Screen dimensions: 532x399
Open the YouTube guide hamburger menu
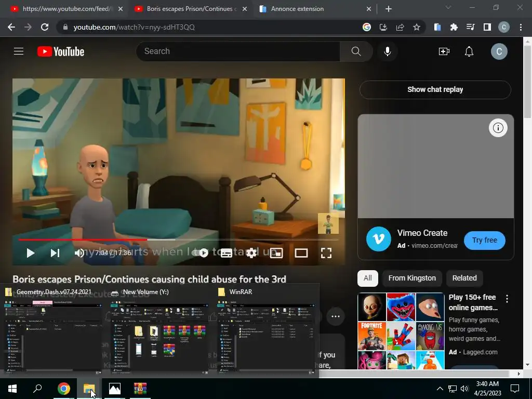[19, 51]
